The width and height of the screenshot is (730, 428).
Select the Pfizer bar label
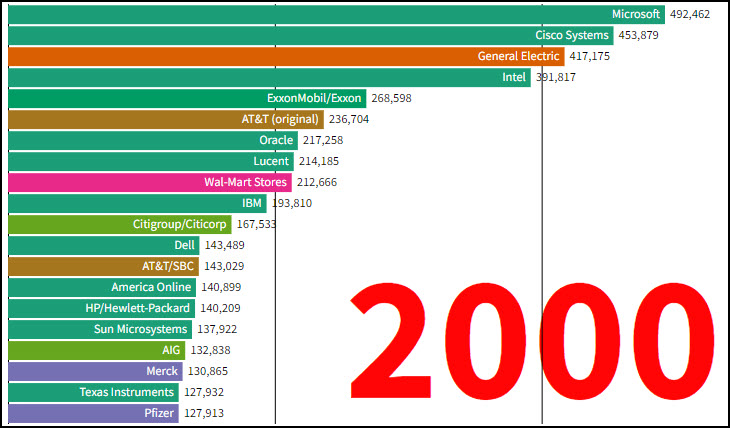pos(159,413)
